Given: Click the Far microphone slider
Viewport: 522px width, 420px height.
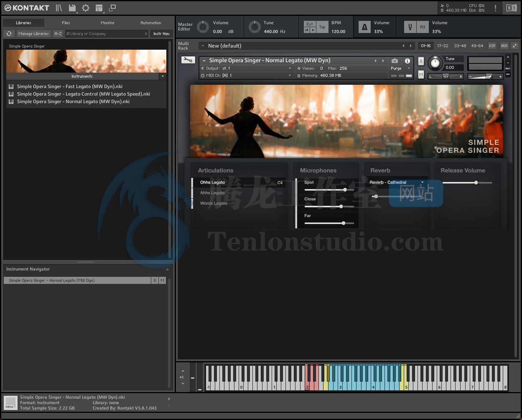Looking at the screenshot, I should tap(329, 223).
